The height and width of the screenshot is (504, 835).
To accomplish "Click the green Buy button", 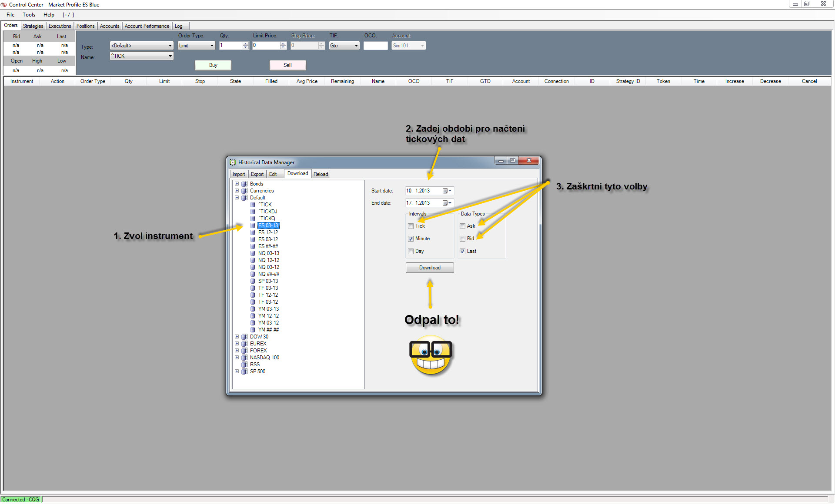I will (213, 65).
